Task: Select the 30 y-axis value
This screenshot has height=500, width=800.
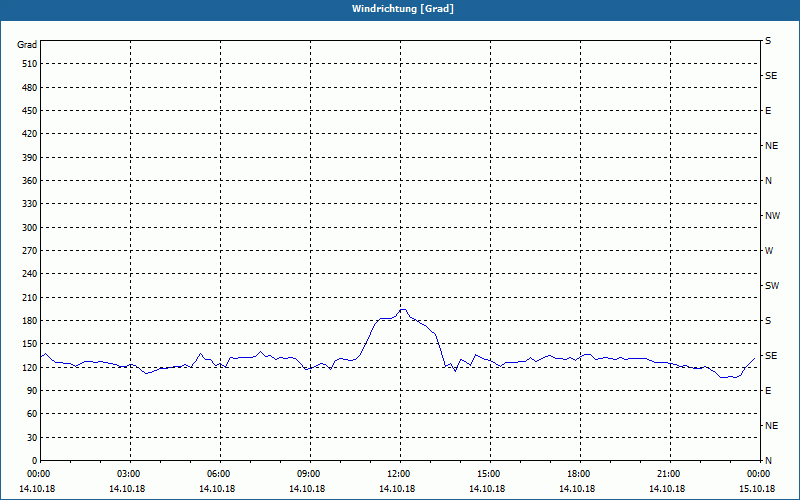Action: 32,438
